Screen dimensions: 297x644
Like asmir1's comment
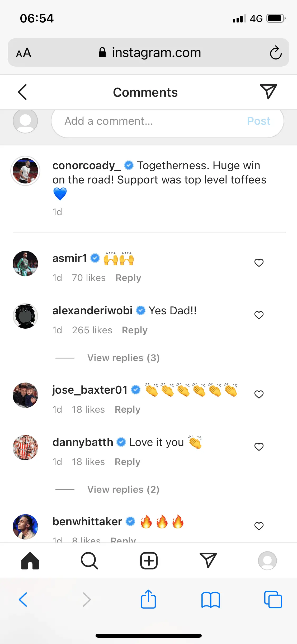259,263
